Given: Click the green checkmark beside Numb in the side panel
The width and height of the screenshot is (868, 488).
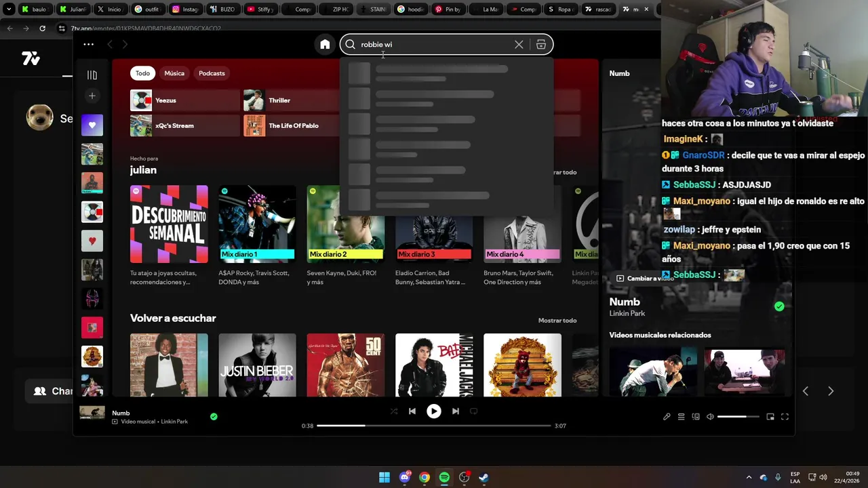Looking at the screenshot, I should (779, 306).
